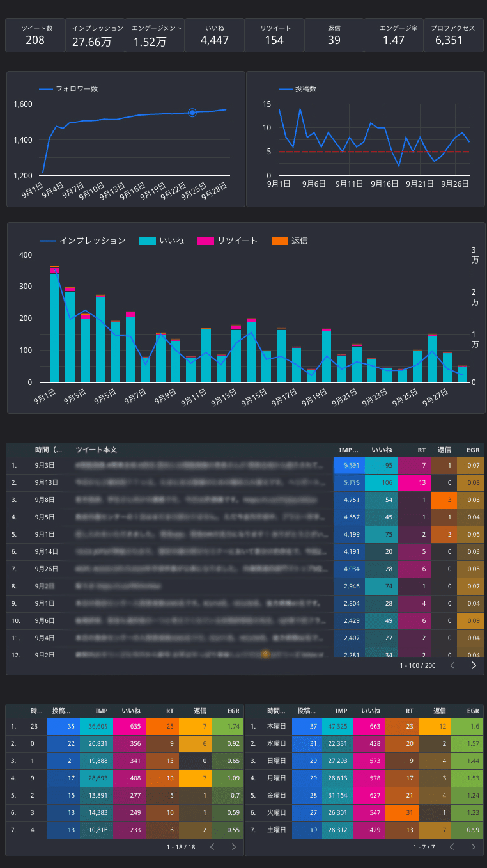Select the 木曜日 row in weekday table
Viewport: 487px width, 868px height.
(x=364, y=727)
